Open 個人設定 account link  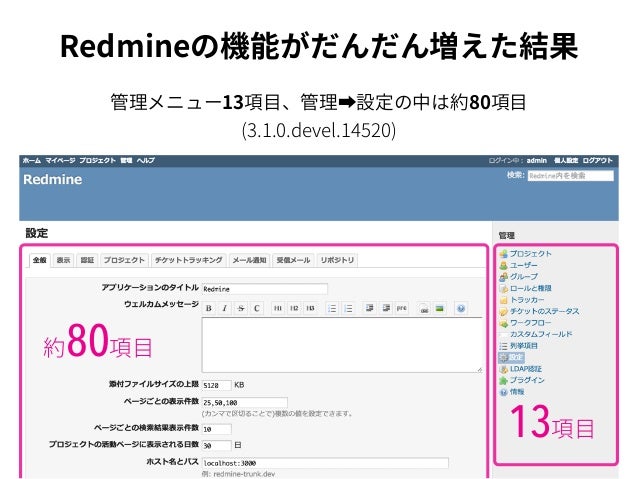pyautogui.click(x=566, y=160)
